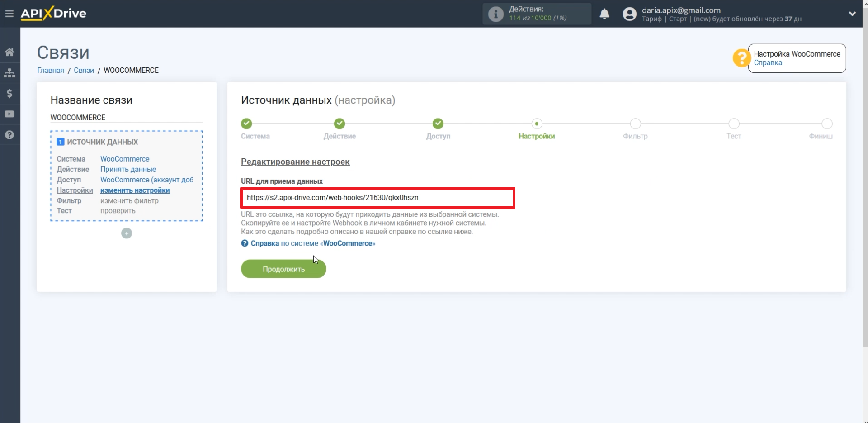Open the YouTube video sidebar icon
Image resolution: width=868 pixels, height=423 pixels.
click(x=9, y=114)
